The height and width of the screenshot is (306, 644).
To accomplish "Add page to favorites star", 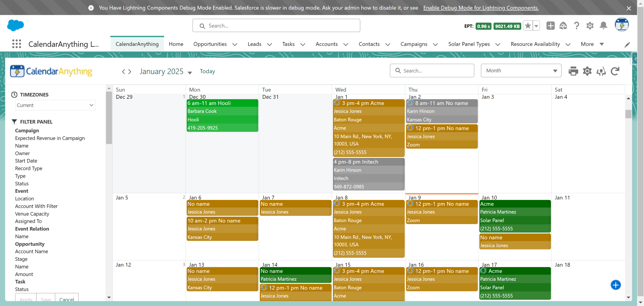I will [x=528, y=26].
